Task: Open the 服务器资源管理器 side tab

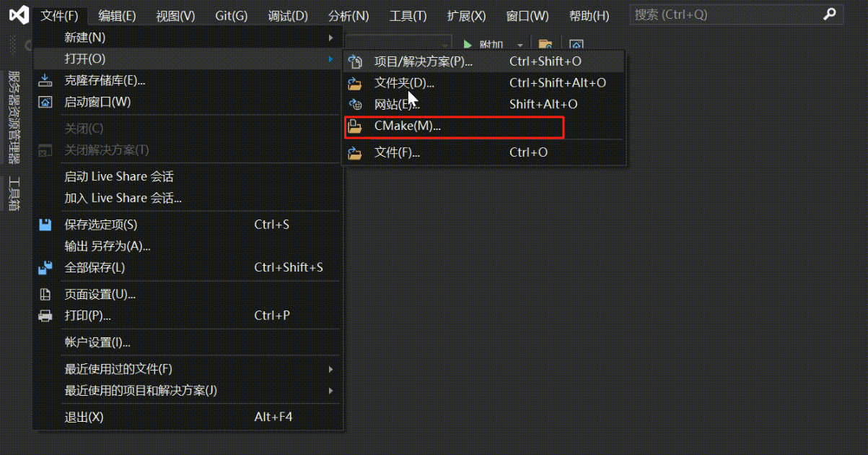Action: [14, 117]
